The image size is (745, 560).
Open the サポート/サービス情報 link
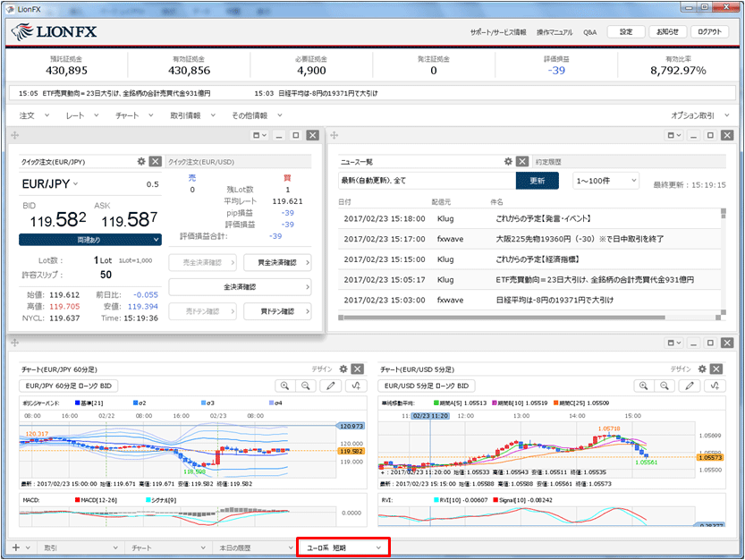click(498, 32)
